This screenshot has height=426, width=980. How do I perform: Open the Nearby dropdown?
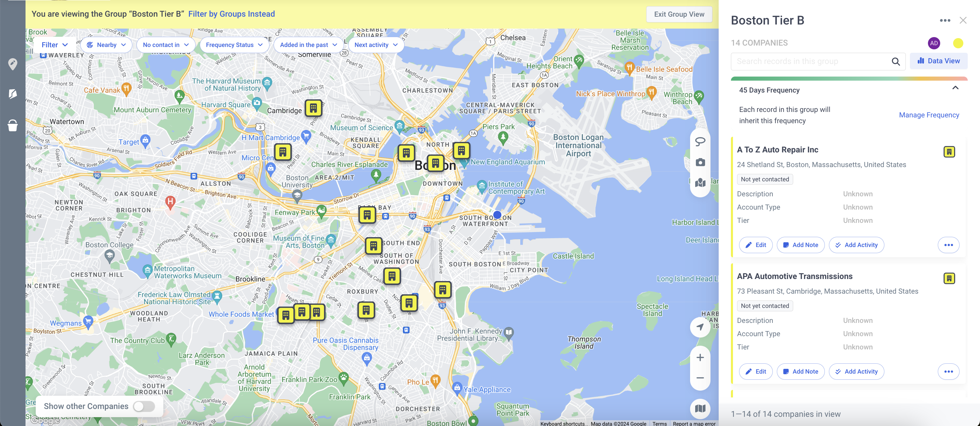coord(107,45)
